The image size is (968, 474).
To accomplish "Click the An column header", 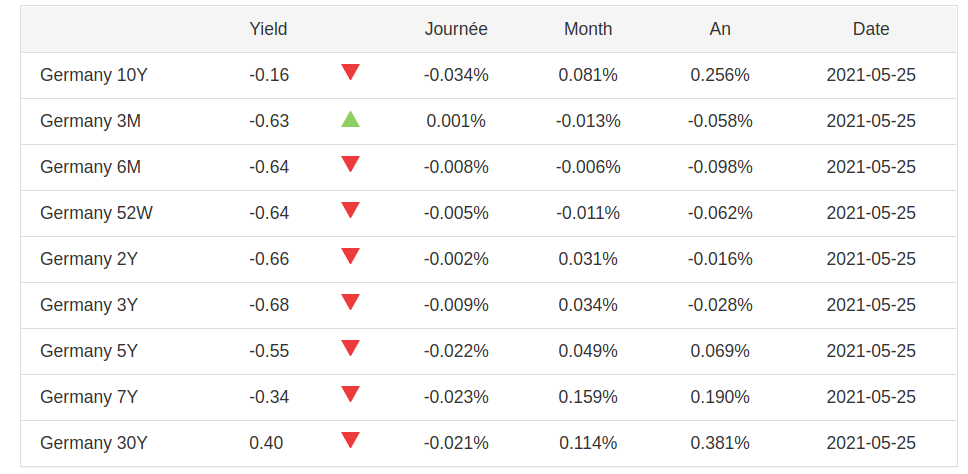I will point(720,29).
